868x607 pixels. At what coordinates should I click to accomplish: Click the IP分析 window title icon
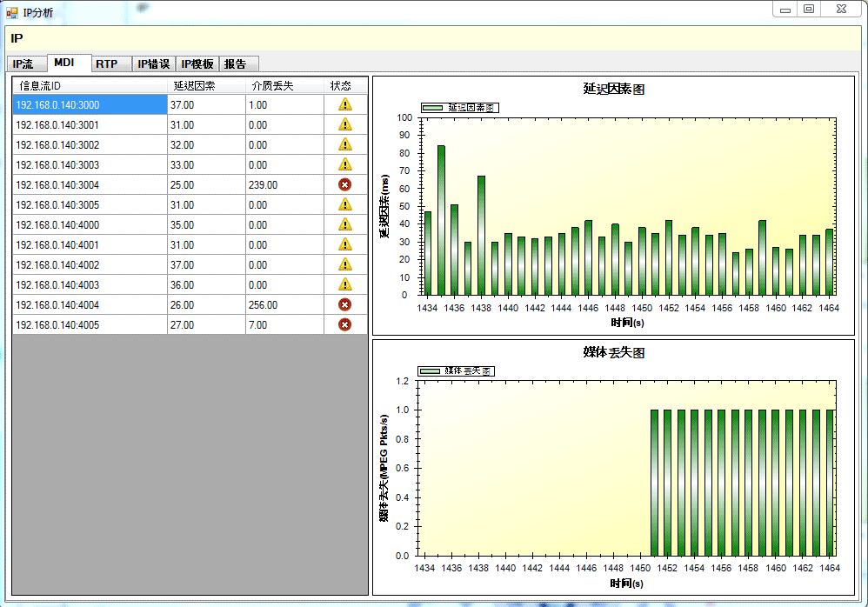click(12, 12)
